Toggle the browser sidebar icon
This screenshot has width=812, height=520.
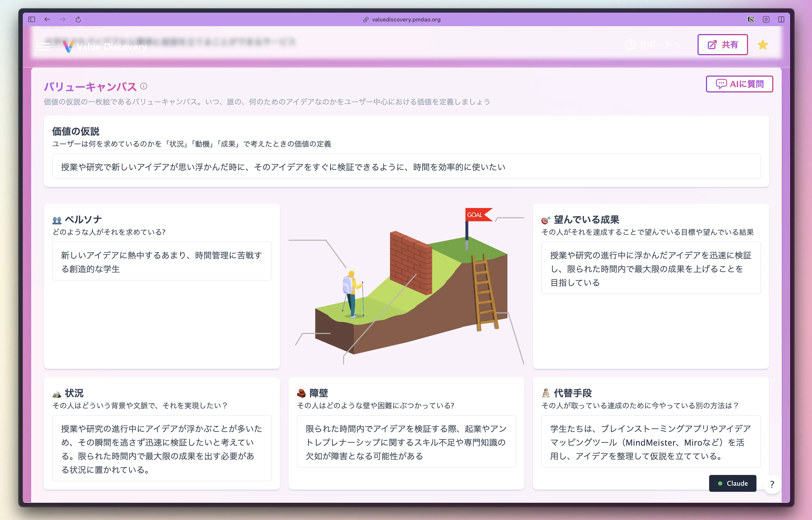pyautogui.click(x=32, y=20)
